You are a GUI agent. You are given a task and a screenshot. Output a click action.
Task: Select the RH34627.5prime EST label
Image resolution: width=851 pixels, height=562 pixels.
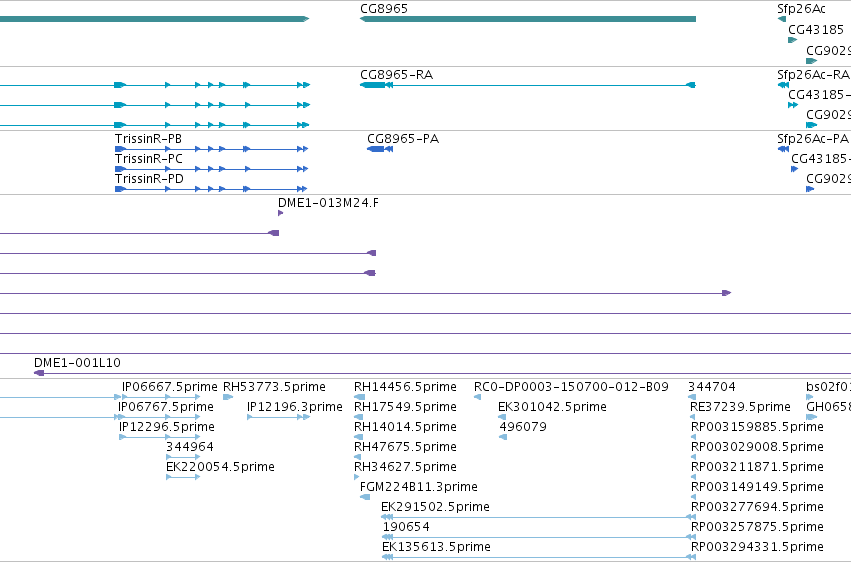405,467
